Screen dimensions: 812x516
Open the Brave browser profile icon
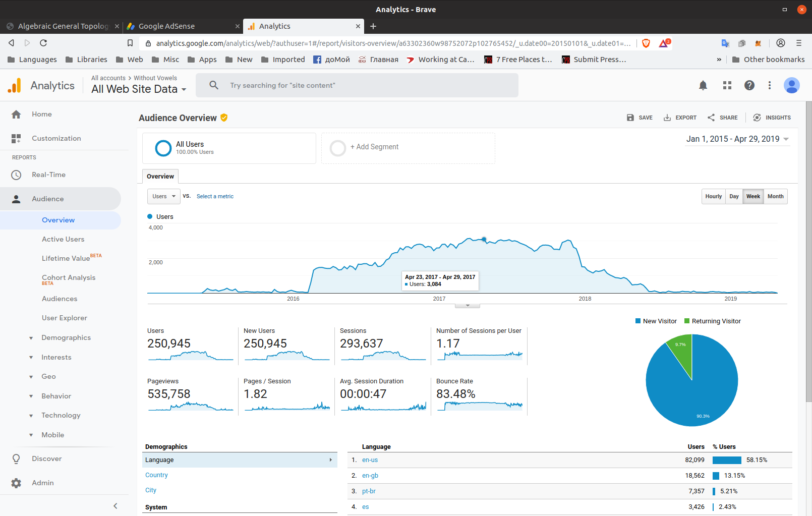[781, 43]
